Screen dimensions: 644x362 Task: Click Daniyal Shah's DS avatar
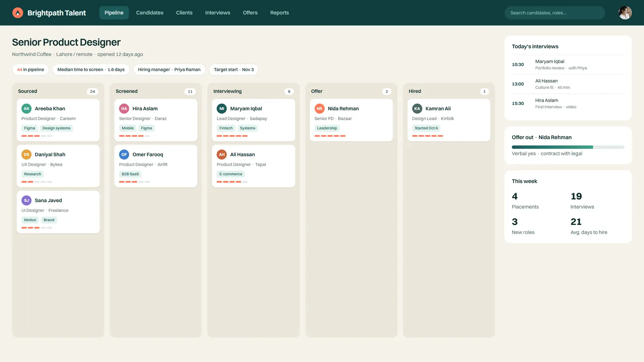pyautogui.click(x=27, y=154)
